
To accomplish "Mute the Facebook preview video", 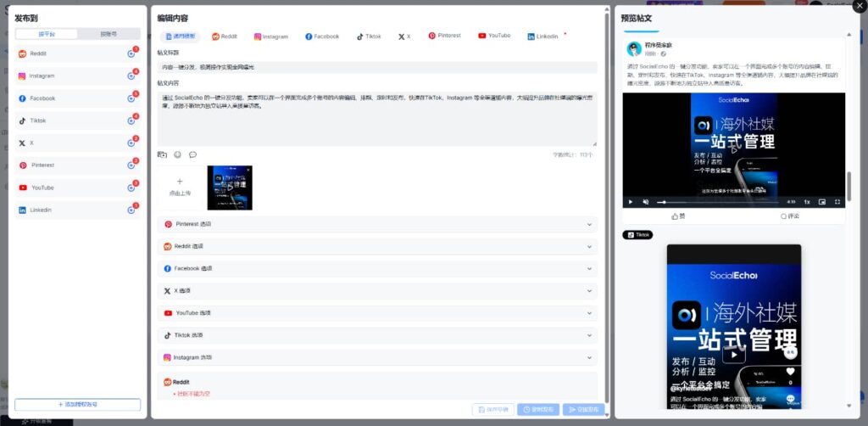I will [645, 202].
